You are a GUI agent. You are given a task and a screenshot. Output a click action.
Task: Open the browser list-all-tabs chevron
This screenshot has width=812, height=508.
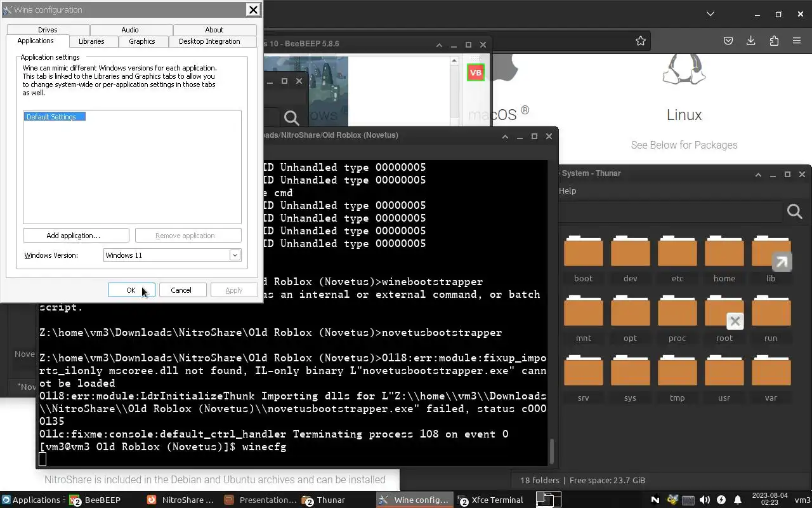click(710, 14)
